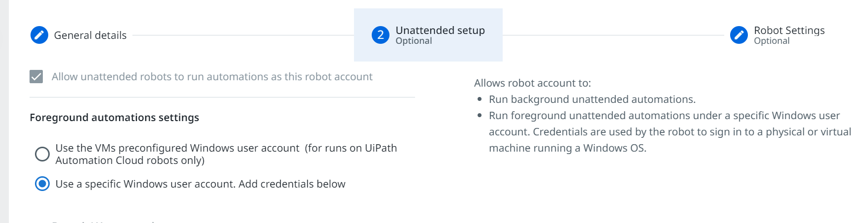Image resolution: width=868 pixels, height=223 pixels.
Task: Click the 'Run background unattended automations' text
Action: click(x=592, y=99)
